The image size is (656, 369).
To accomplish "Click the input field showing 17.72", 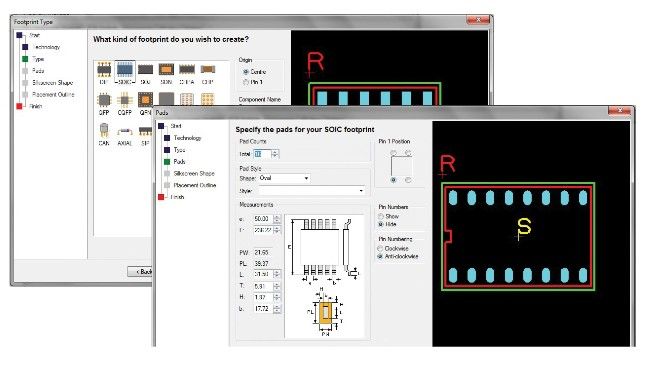I will (x=263, y=309).
